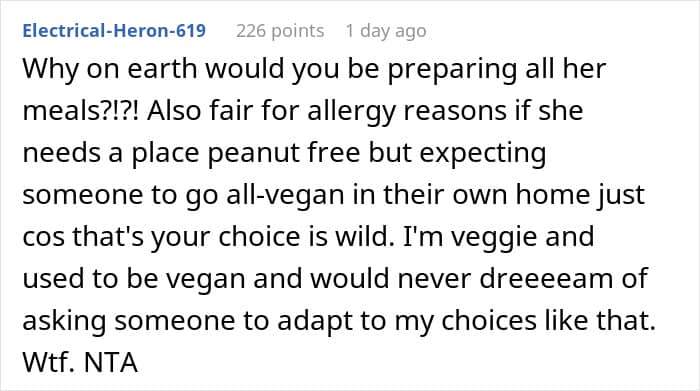The height and width of the screenshot is (391, 700).
Task: Click the first line starting "Why on earth"
Action: pyautogui.click(x=314, y=69)
